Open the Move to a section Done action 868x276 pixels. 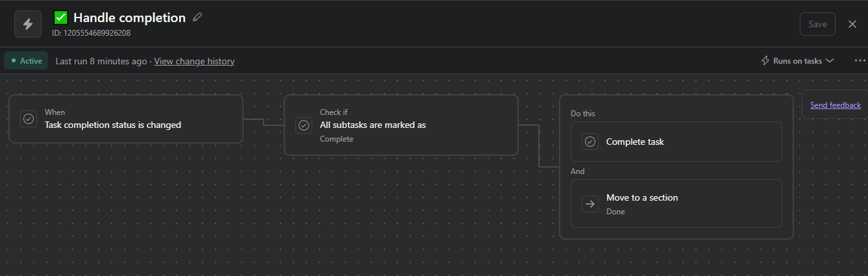676,204
